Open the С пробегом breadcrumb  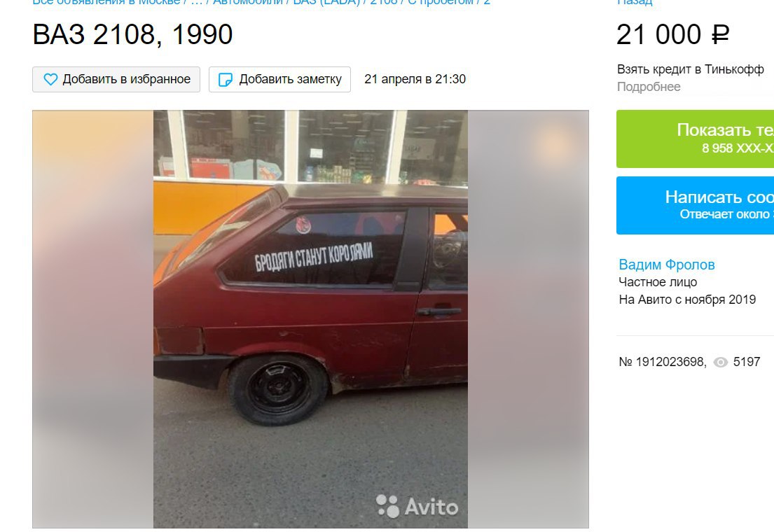[x=439, y=2]
